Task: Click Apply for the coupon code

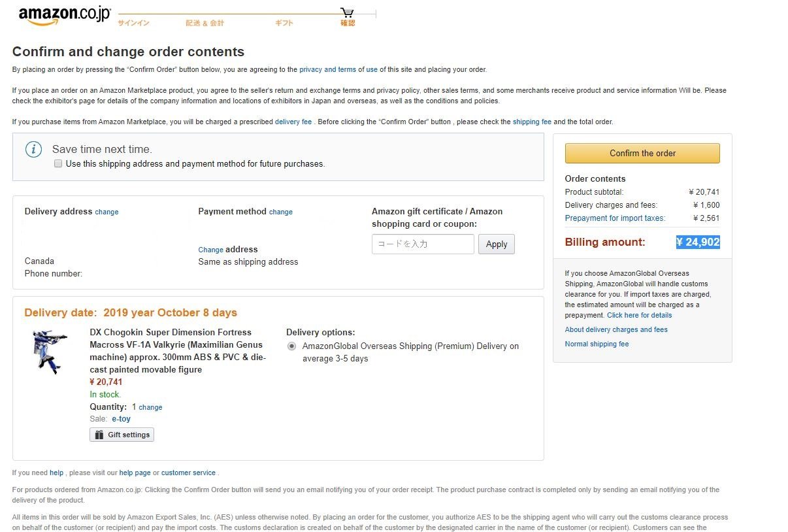Action: point(496,244)
